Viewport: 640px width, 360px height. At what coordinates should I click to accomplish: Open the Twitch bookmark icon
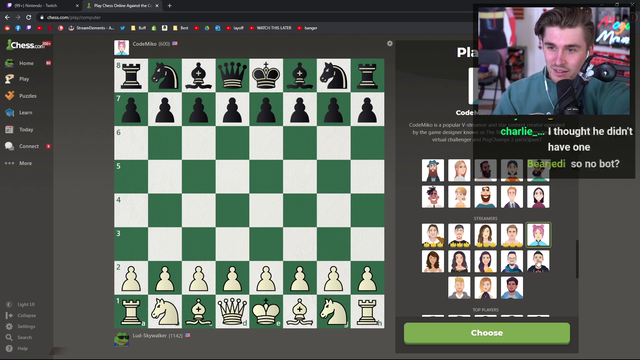pos(29,28)
